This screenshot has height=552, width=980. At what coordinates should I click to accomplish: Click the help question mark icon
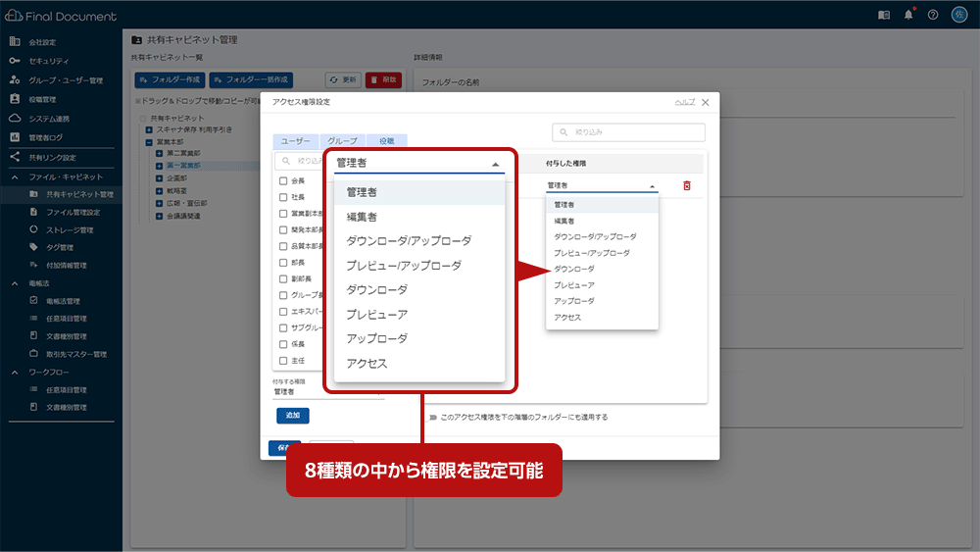933,15
